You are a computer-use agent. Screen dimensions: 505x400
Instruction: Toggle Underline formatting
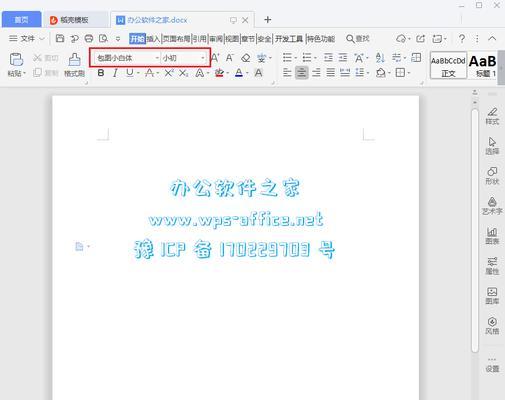point(130,73)
